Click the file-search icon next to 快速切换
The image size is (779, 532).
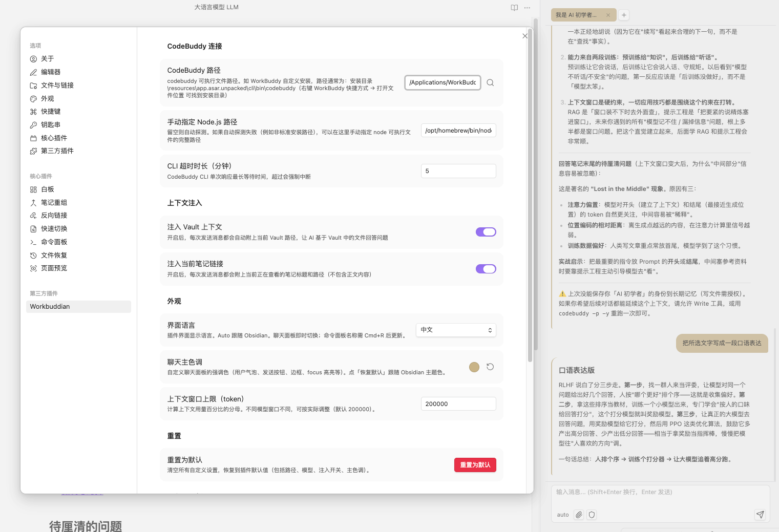tap(33, 229)
